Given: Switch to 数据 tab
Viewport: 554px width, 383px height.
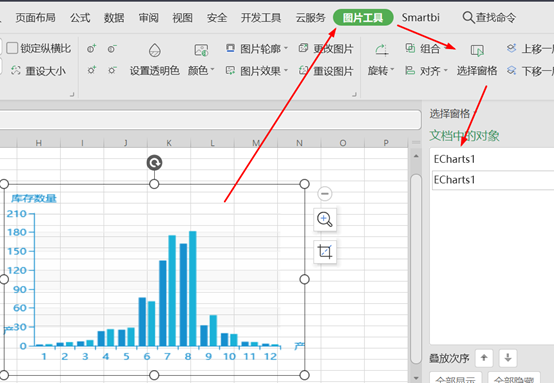Looking at the screenshot, I should click(114, 17).
